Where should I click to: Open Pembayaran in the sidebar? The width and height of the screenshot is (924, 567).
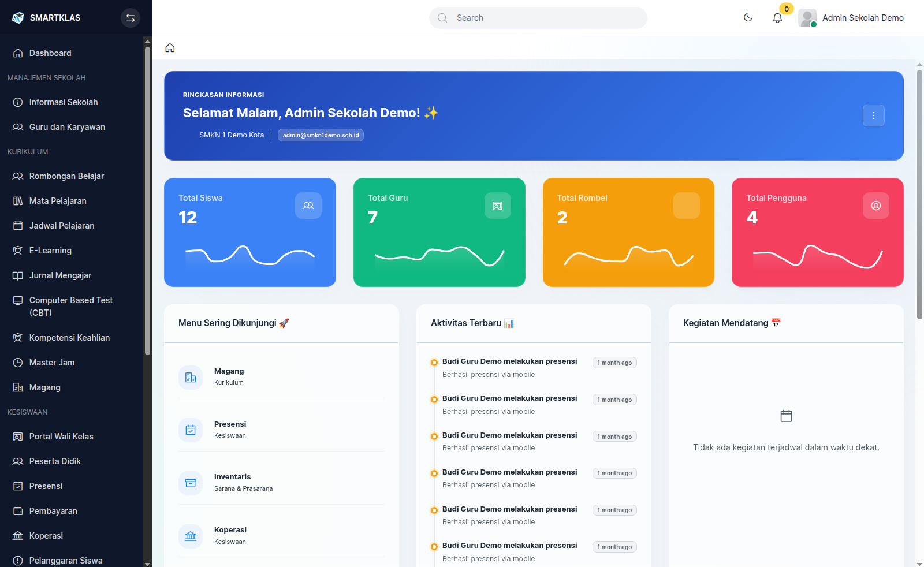(x=72, y=511)
